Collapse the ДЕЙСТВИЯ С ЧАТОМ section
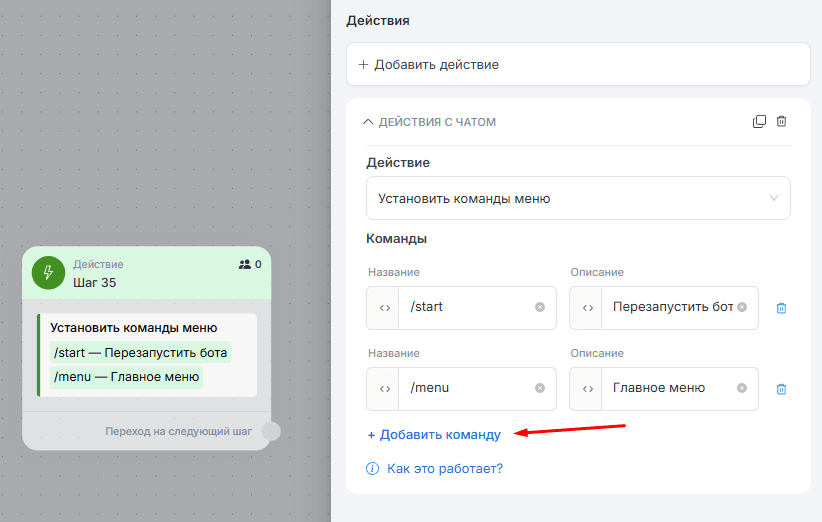The width and height of the screenshot is (822, 522). (x=368, y=122)
